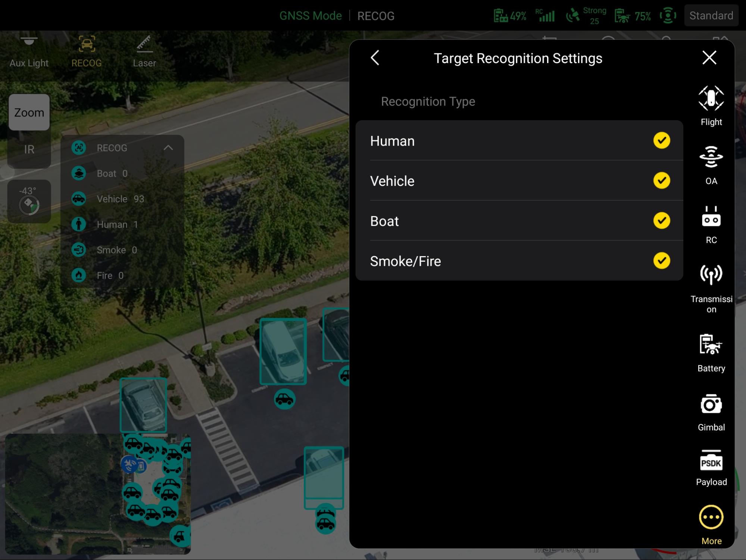Viewport: 746px width, 560px height.
Task: Open the Standard flight mode selector
Action: click(x=711, y=16)
